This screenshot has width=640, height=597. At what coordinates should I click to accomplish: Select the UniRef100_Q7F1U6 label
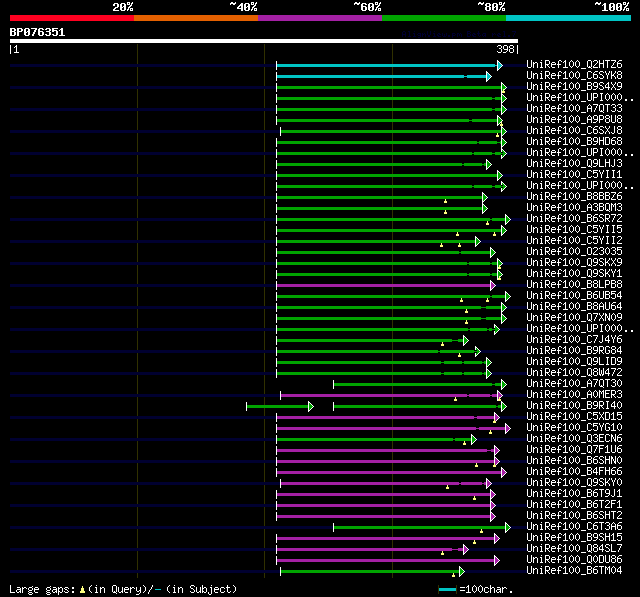[x=574, y=450]
